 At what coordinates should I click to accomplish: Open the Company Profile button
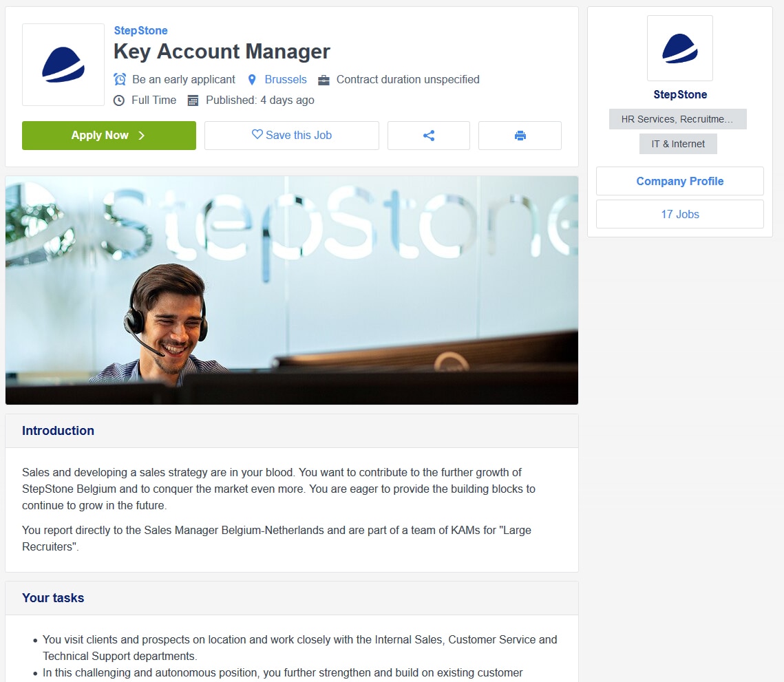click(x=680, y=181)
